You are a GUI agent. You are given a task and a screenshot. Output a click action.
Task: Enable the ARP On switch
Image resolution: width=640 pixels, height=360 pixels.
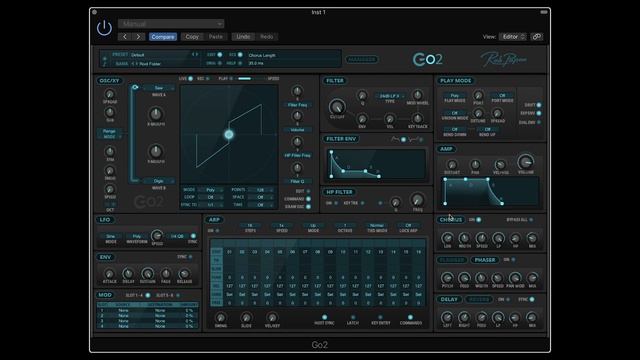(217, 231)
